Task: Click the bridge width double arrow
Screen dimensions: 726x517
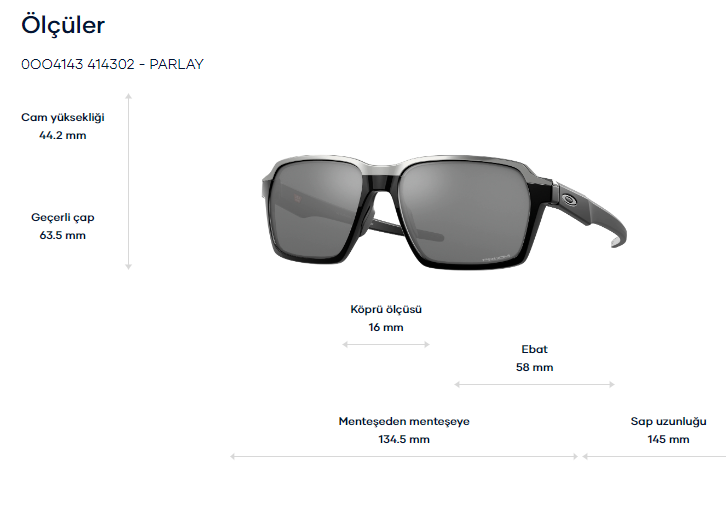Action: click(x=386, y=344)
